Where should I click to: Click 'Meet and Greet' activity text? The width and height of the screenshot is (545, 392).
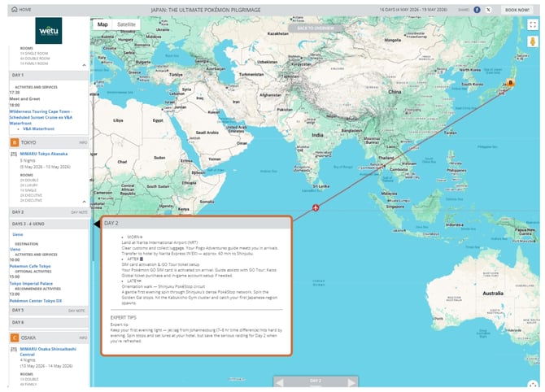click(24, 99)
